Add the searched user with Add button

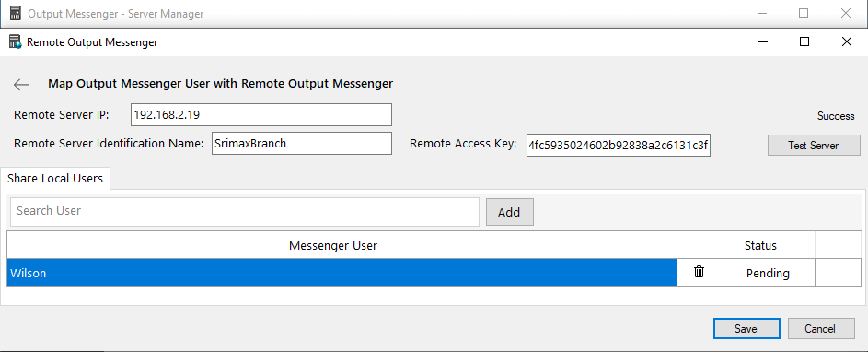tap(509, 212)
